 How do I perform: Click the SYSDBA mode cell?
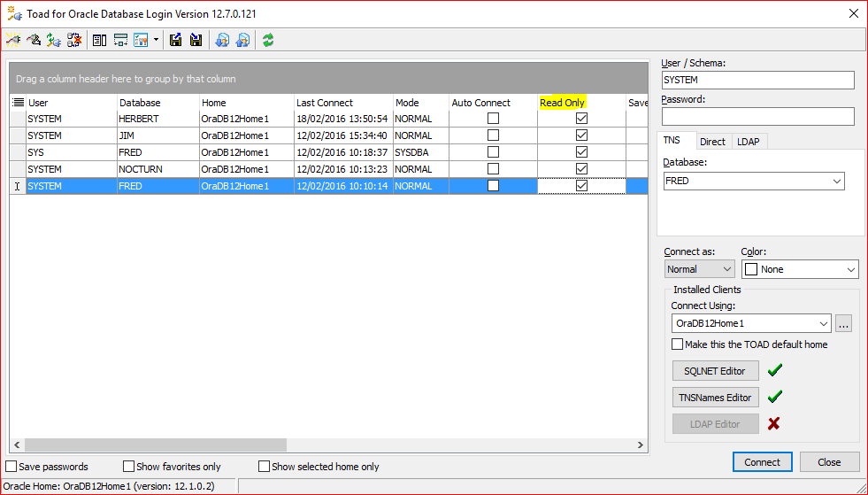(421, 152)
